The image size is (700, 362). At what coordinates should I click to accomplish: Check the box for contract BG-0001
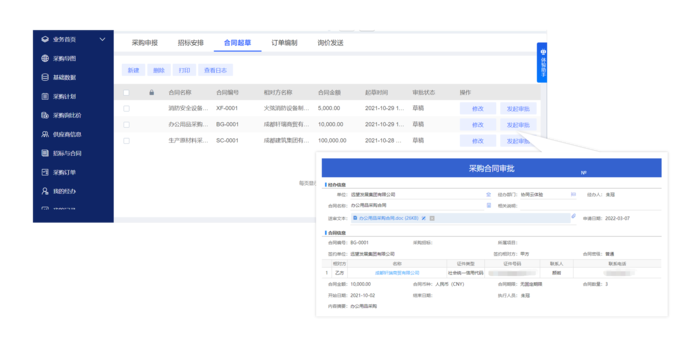point(126,125)
